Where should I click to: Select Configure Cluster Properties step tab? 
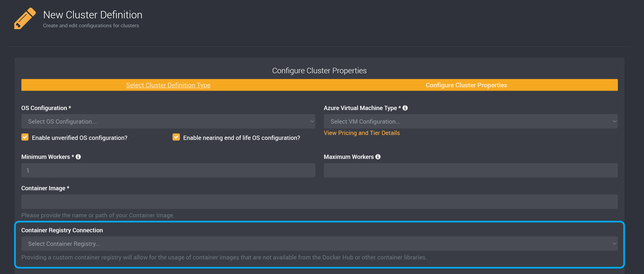[467, 85]
